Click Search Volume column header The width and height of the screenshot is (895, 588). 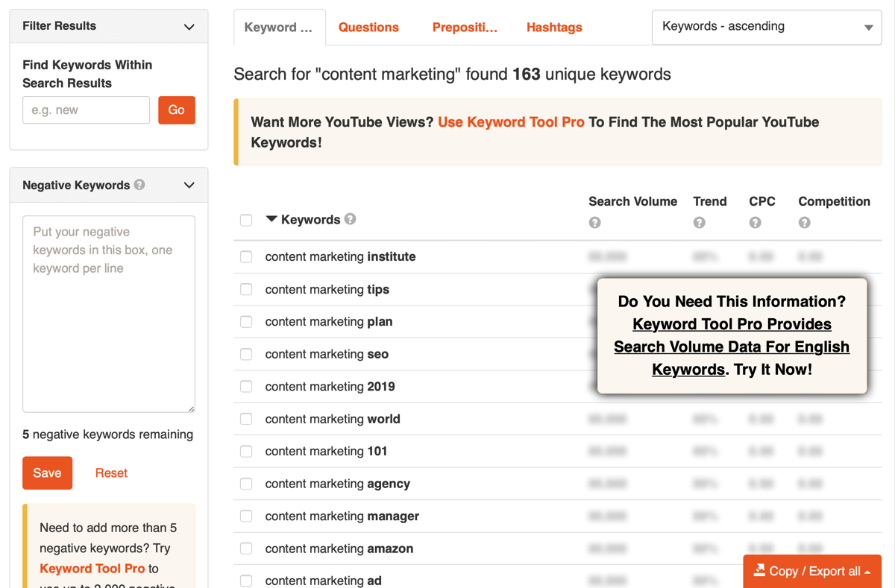coord(632,201)
